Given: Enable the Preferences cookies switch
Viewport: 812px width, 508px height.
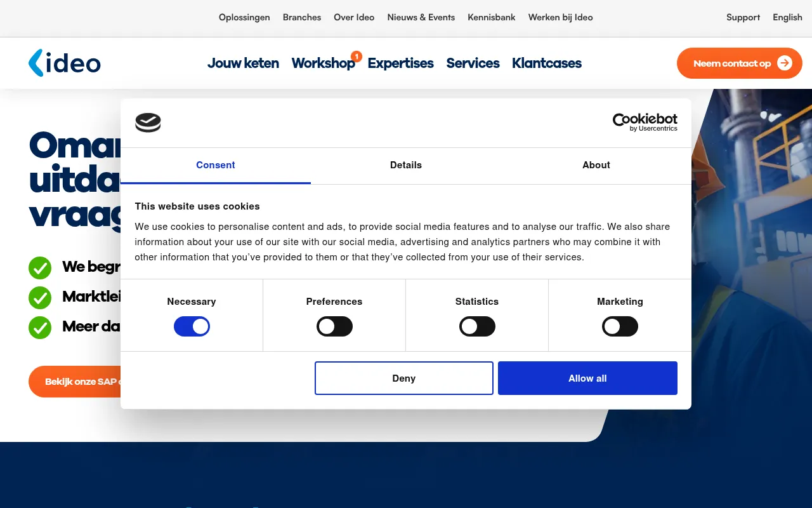Looking at the screenshot, I should coord(334,326).
